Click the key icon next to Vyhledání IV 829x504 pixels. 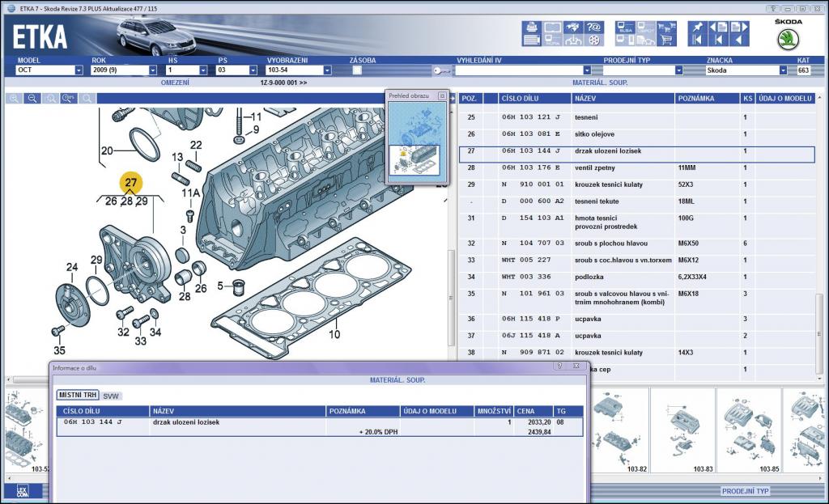(x=441, y=70)
